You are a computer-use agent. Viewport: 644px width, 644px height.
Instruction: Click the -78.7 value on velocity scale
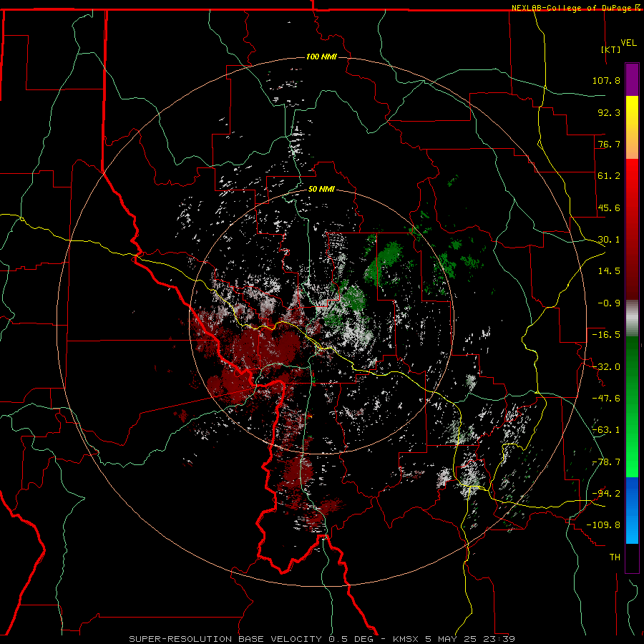[x=606, y=462]
